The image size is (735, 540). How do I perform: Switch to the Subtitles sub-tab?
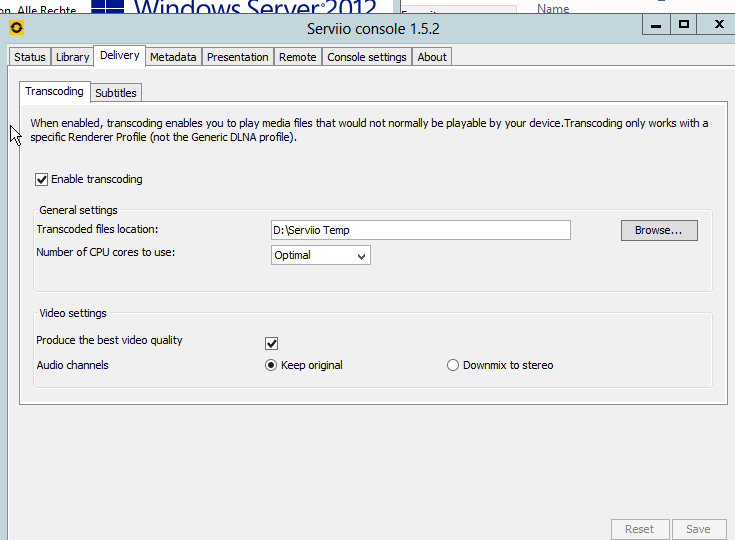tap(116, 93)
